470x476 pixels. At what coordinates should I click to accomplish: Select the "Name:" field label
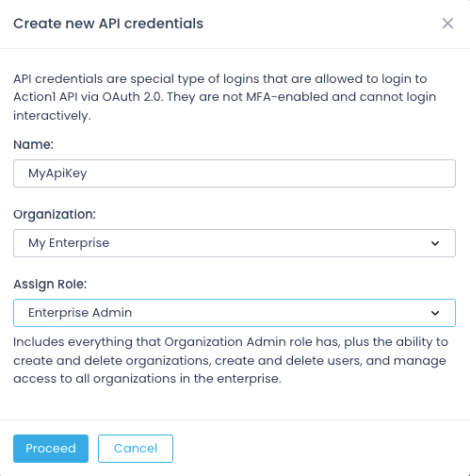point(34,145)
